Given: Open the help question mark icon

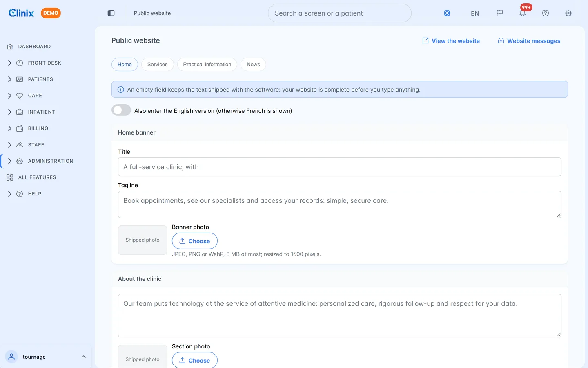Looking at the screenshot, I should pos(546,13).
